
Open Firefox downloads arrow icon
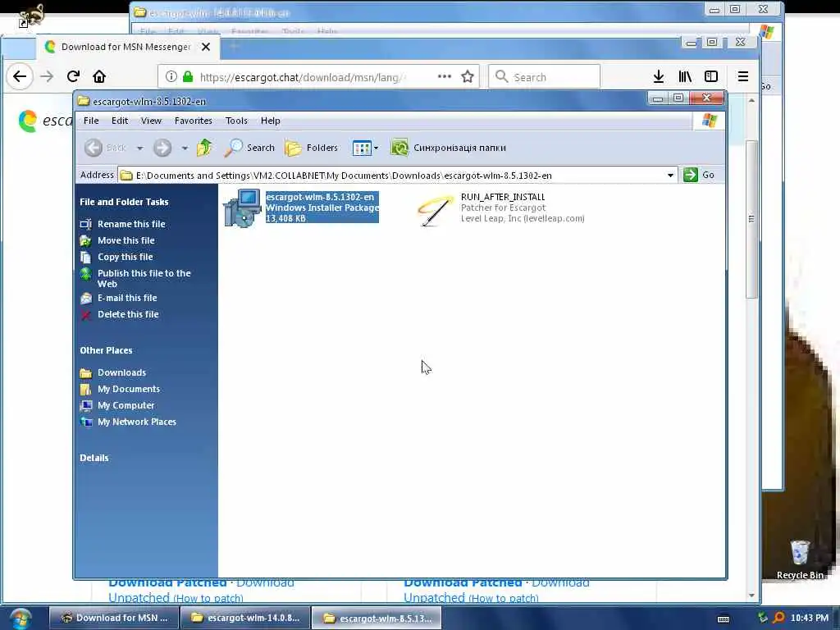tap(659, 76)
